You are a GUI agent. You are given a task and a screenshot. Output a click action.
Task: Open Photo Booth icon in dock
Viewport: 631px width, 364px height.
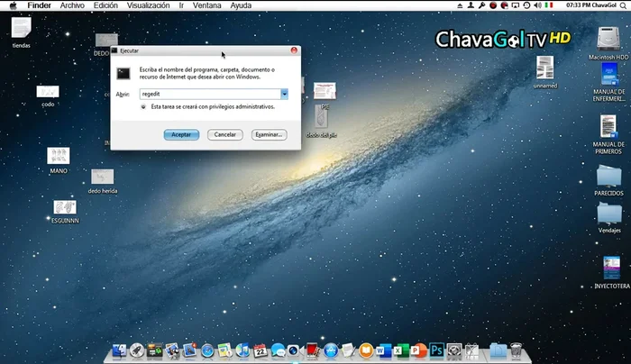313,350
